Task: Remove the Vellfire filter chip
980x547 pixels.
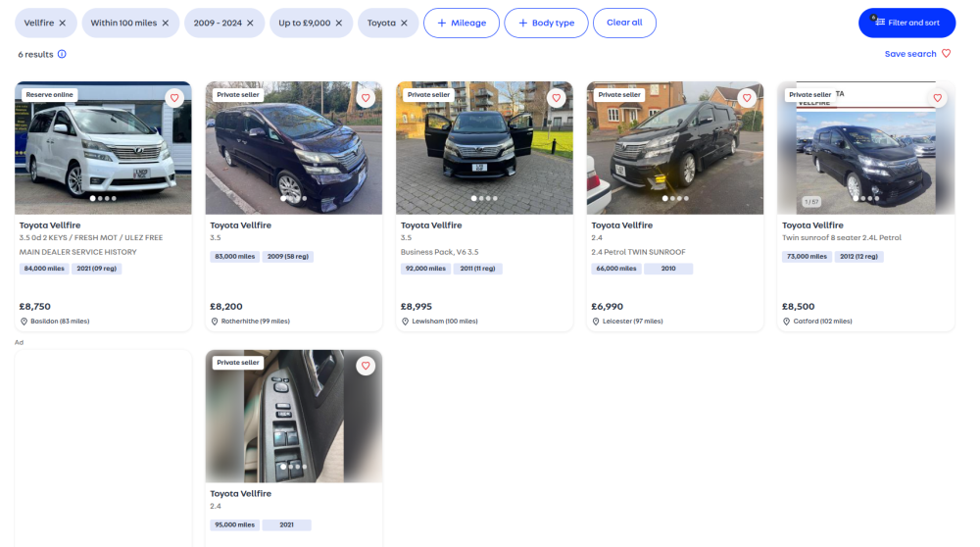Action: [63, 24]
